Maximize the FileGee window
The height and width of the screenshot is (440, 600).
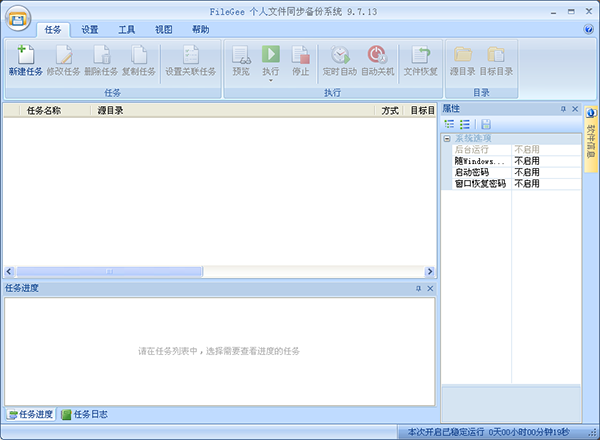[571, 12]
